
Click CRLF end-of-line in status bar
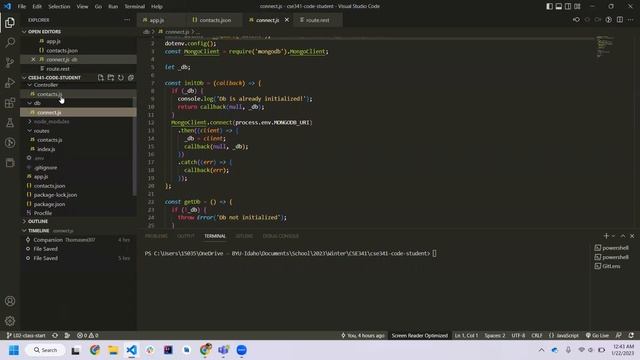[x=537, y=335]
